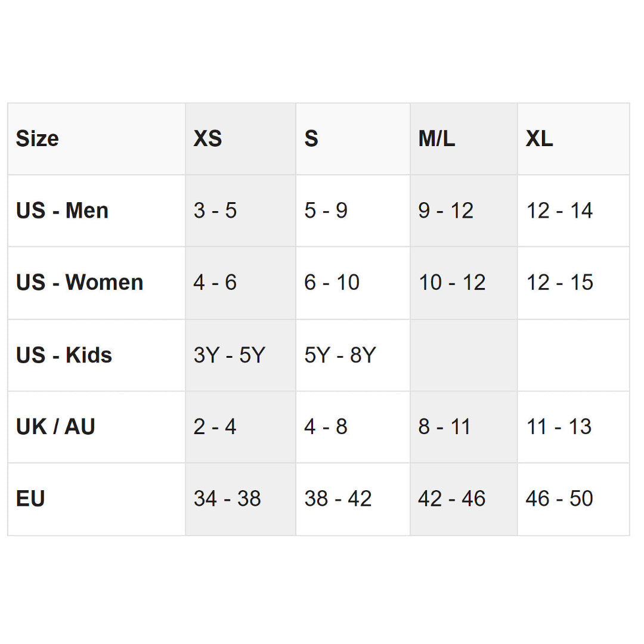Select the UK / AU XL cell 11 - 13
This screenshot has width=644, height=644.
pos(558,427)
